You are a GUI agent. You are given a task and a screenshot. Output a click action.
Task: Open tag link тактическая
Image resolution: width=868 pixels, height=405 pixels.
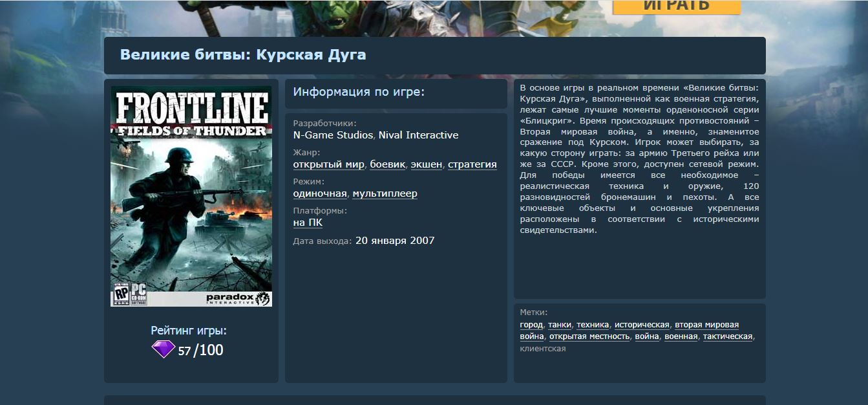(x=728, y=336)
